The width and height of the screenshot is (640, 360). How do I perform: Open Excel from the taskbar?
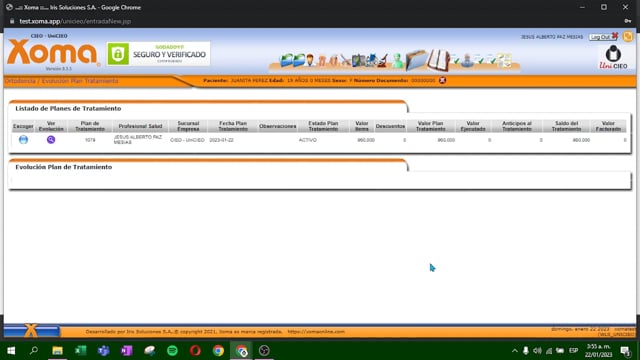point(80,351)
